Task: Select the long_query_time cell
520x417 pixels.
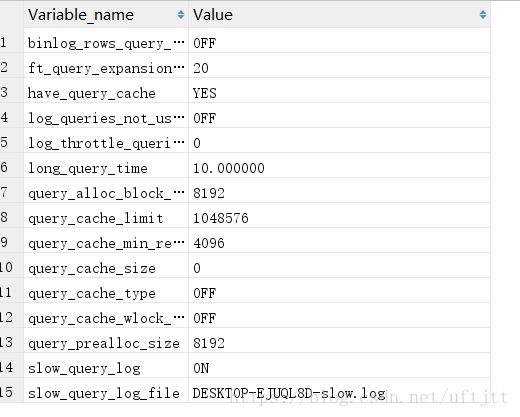Action: tap(106, 168)
